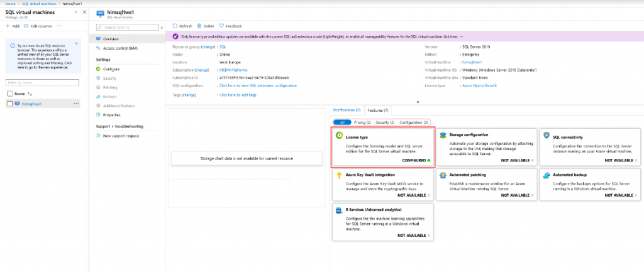
Task: Go to the Home breadcrumb
Action: (x=10, y=4)
